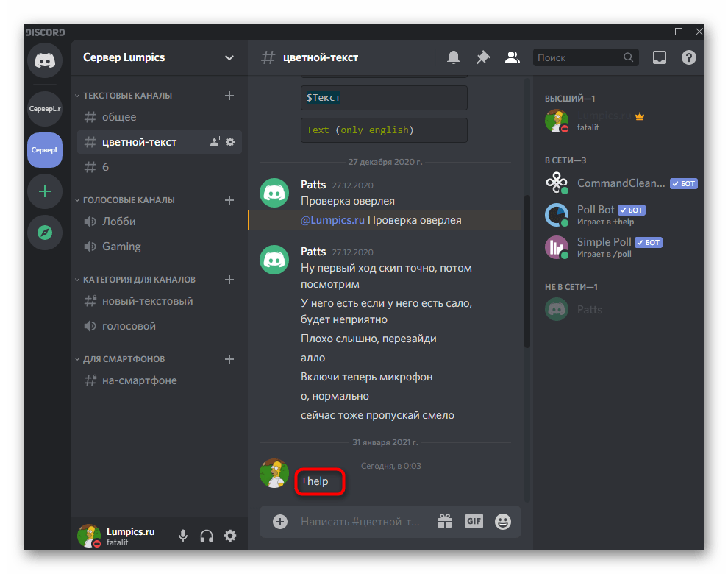
Task: Open Lumpics.ru owner in member list
Action: point(621,121)
